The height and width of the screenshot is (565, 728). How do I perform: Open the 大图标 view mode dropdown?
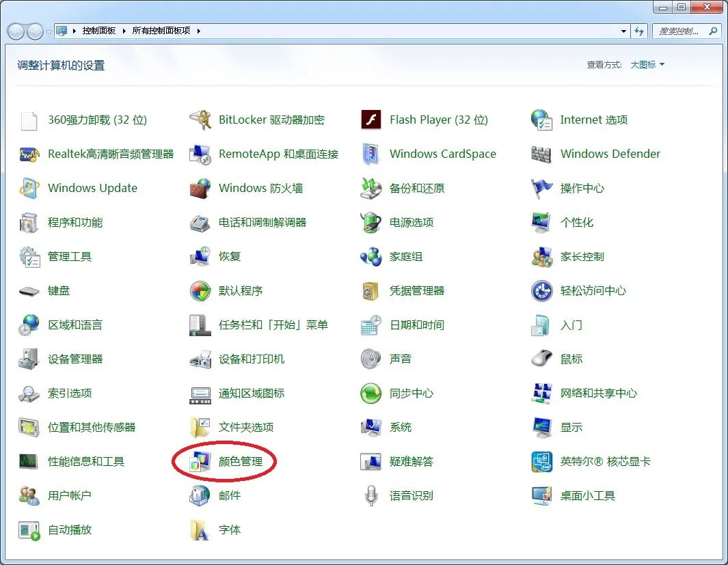point(647,64)
